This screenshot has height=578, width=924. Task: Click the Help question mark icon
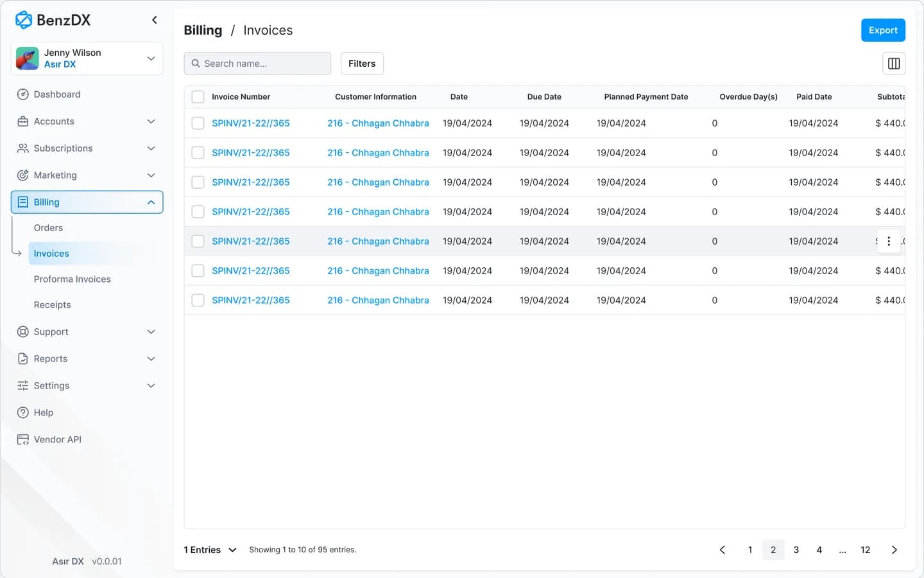pyautogui.click(x=23, y=413)
